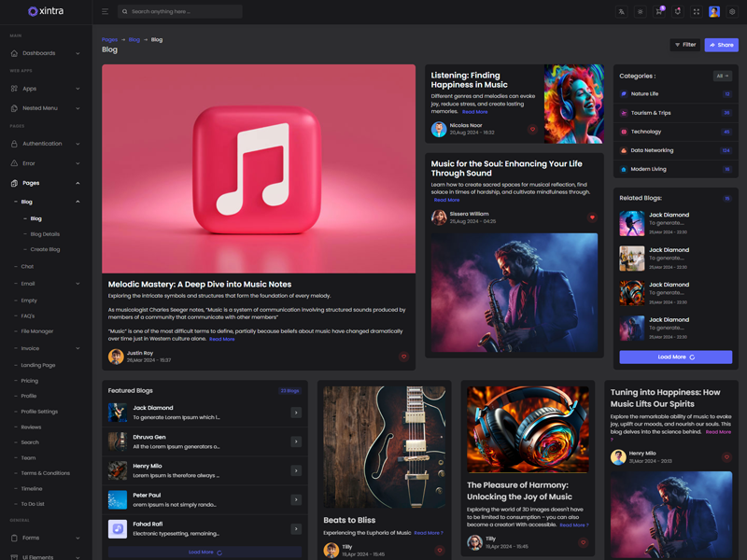This screenshot has width=747, height=560.
Task: Select the Technology category
Action: tap(646, 132)
